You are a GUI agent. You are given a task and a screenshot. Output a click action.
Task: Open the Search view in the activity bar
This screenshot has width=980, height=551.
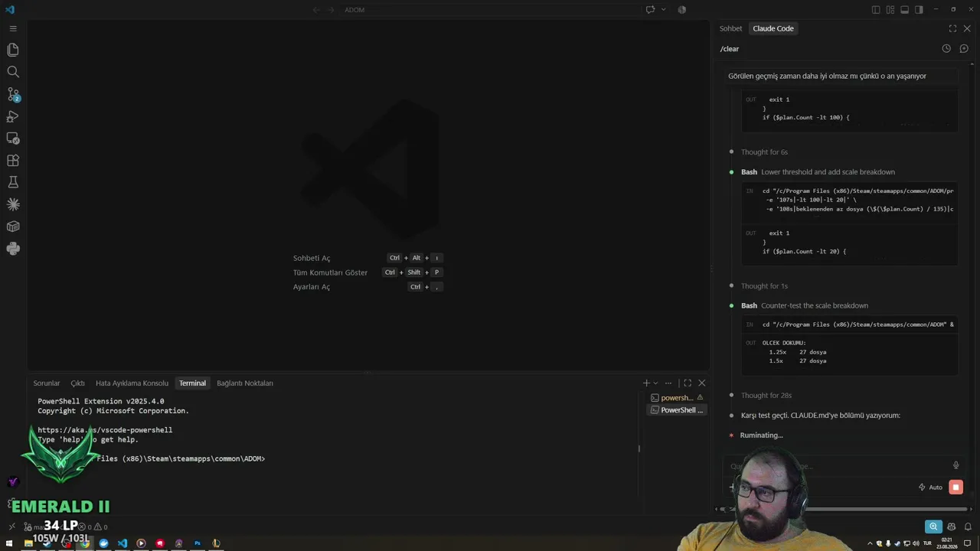coord(13,72)
